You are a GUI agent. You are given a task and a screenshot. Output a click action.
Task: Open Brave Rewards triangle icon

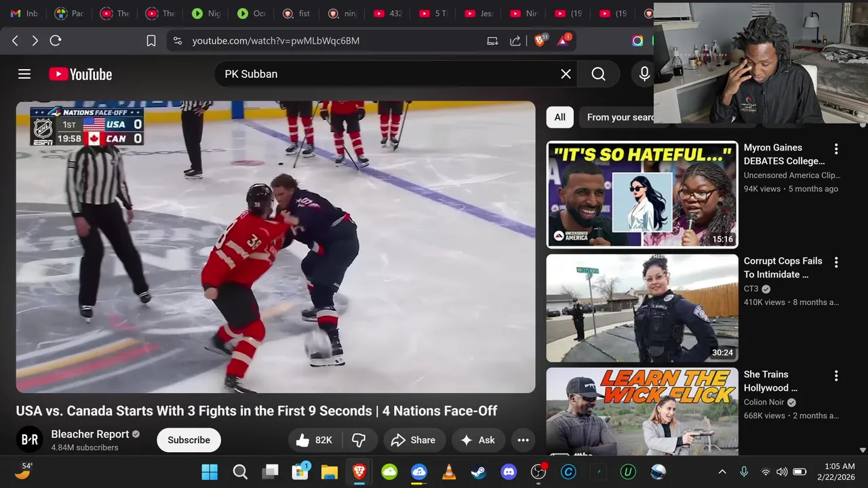(x=564, y=40)
